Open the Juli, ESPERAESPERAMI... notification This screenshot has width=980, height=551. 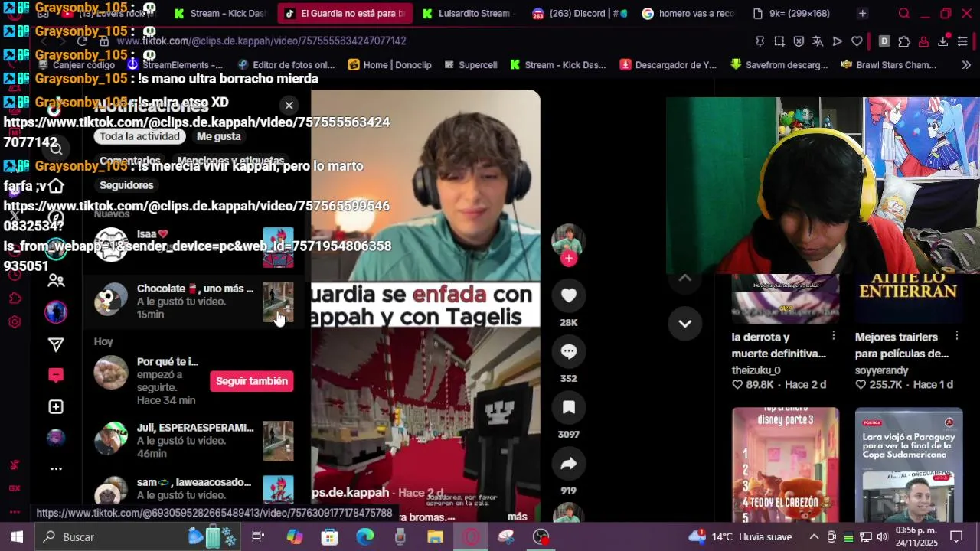click(x=194, y=441)
